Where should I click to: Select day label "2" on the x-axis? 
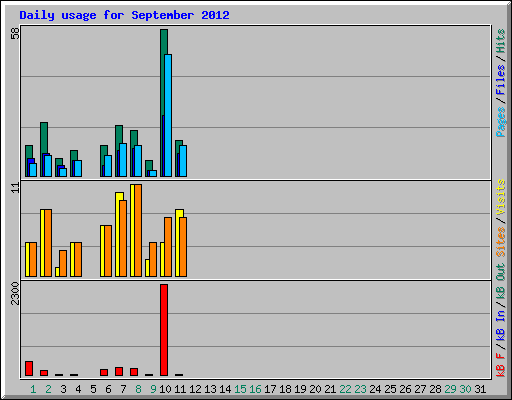click(48, 389)
